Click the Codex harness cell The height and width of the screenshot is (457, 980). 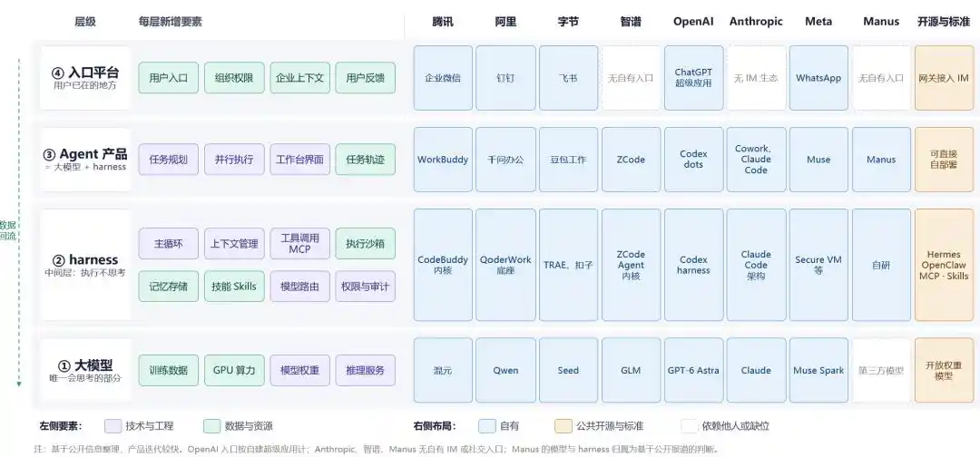click(x=694, y=265)
